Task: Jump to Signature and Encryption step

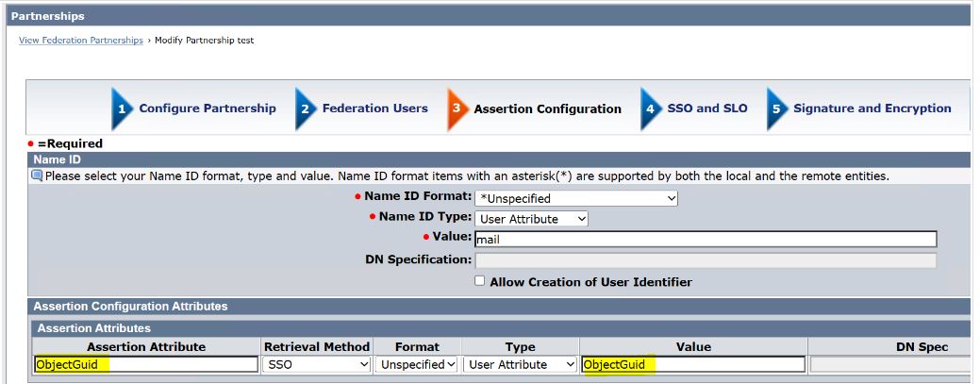Action: 872,109
